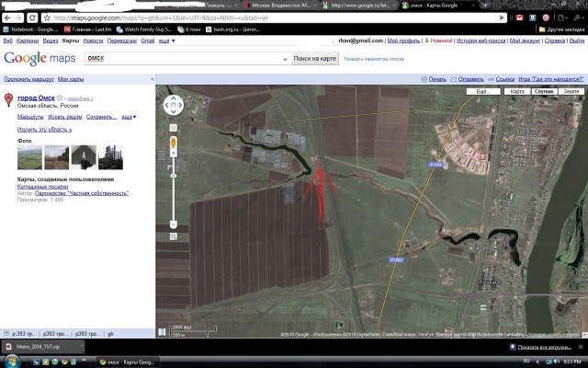Open the Metro_2034_TXT.zip download item
The height and width of the screenshot is (368, 588).
click(x=40, y=347)
